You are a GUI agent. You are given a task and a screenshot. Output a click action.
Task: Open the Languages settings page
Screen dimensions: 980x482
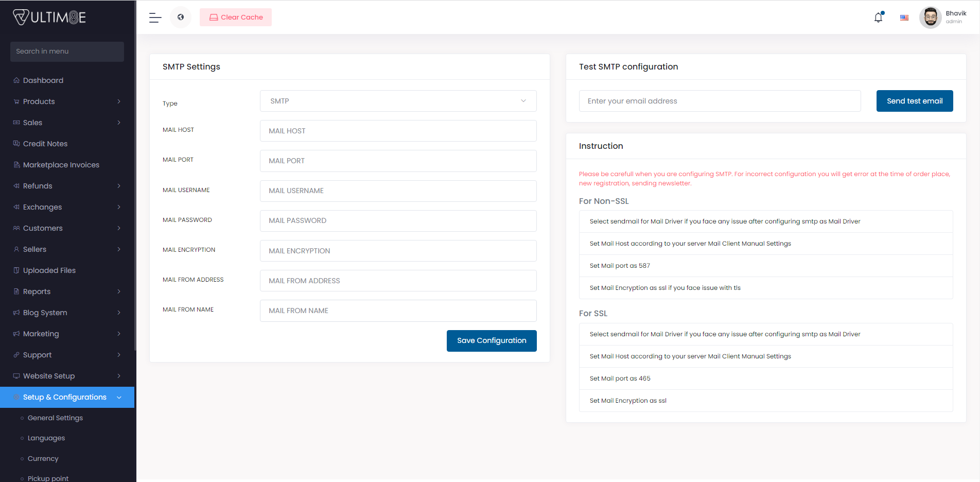[46, 438]
